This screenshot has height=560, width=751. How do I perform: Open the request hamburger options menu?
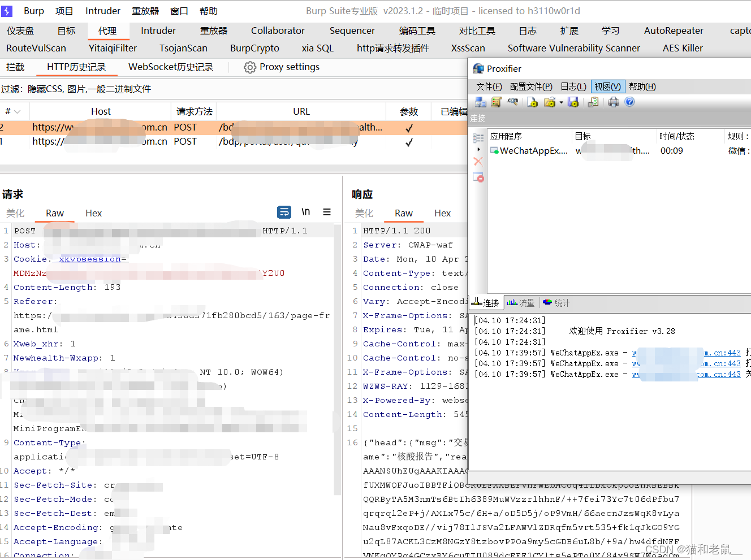coord(327,212)
